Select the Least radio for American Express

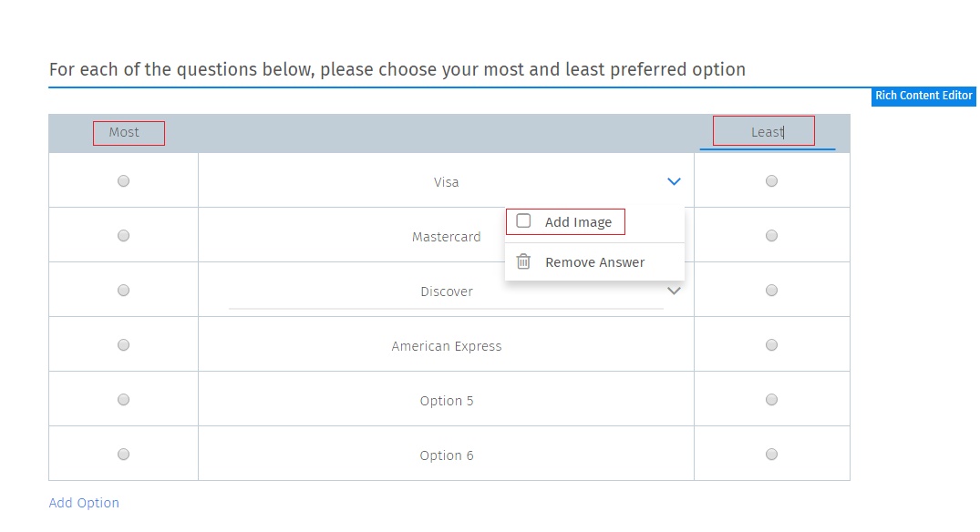771,344
